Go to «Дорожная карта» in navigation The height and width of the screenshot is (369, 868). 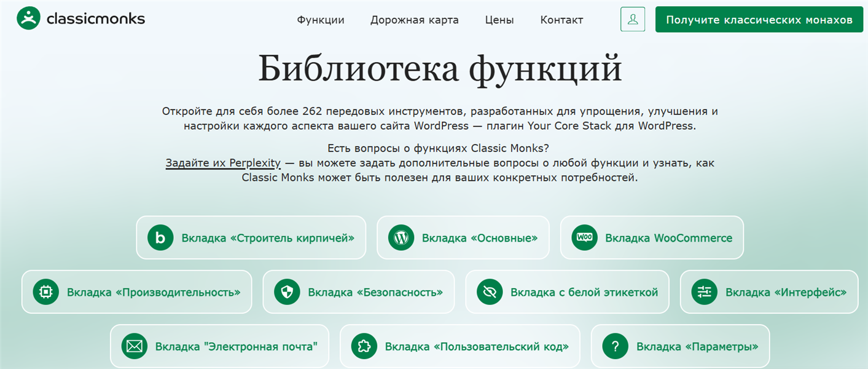[414, 20]
